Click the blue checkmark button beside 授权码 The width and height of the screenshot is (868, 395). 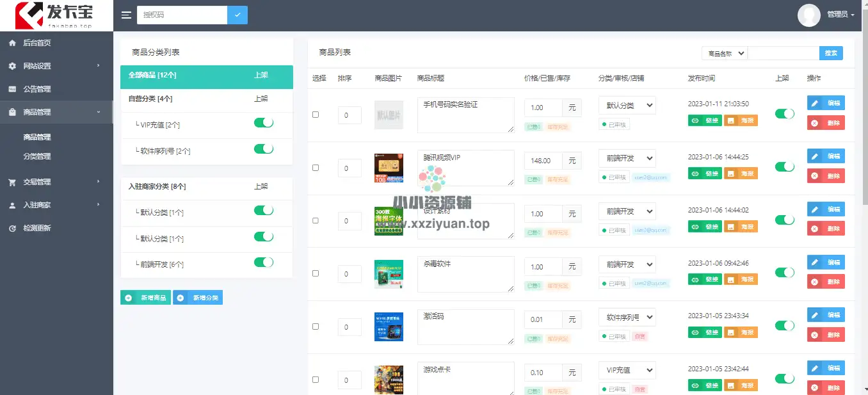[237, 15]
